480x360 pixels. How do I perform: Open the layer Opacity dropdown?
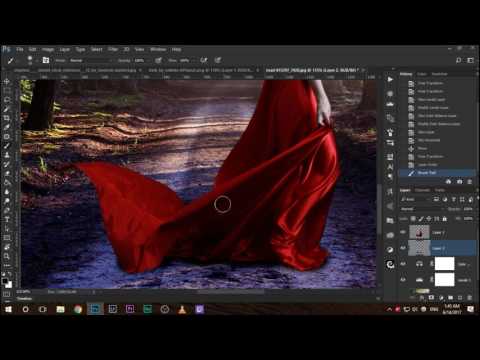click(467, 209)
